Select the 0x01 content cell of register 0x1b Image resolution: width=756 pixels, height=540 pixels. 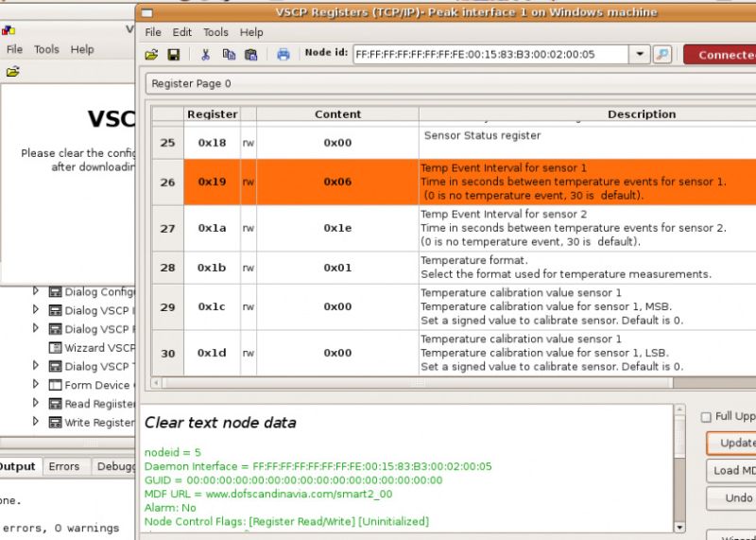click(x=337, y=268)
